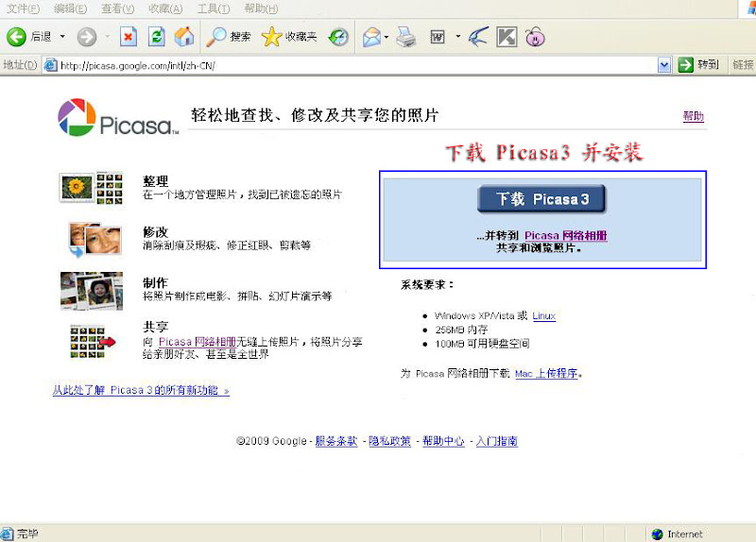Click the baby photo collage 制作 thumbnail

coord(92,291)
